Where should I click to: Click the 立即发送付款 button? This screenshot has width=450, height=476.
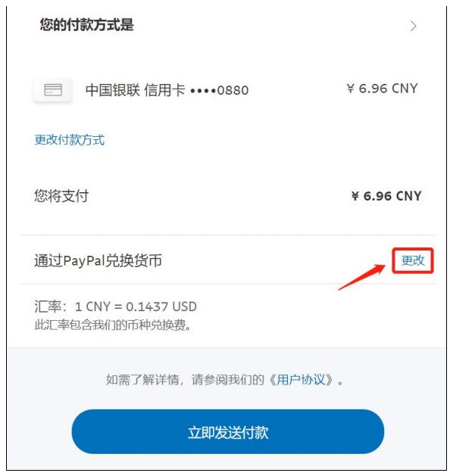coord(228,431)
